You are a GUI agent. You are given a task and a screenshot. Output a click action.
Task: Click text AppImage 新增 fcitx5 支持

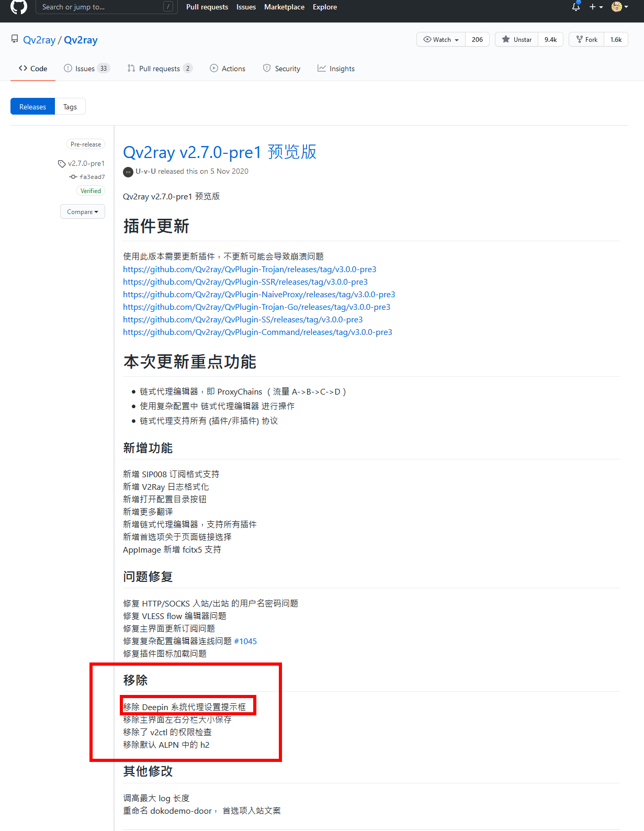click(172, 549)
